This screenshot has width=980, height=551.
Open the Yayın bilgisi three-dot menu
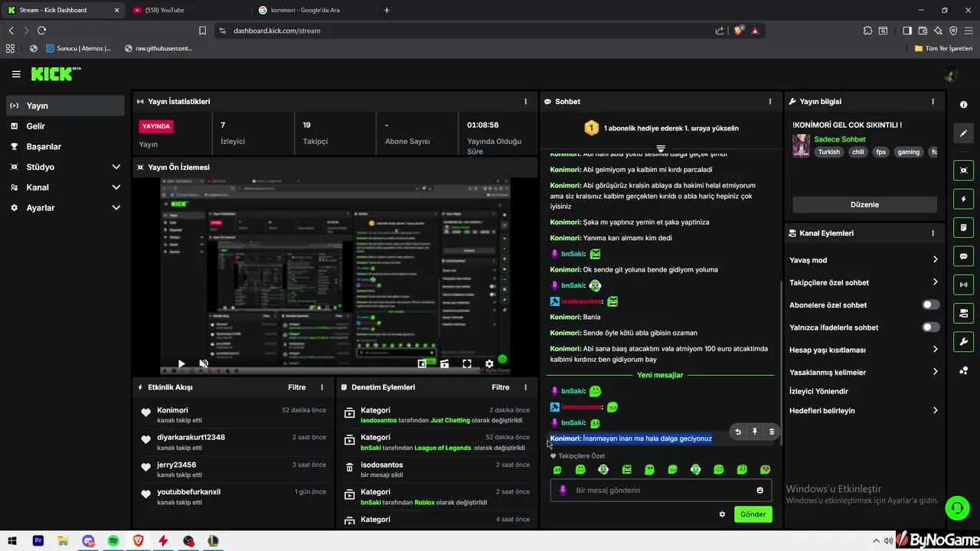933,102
